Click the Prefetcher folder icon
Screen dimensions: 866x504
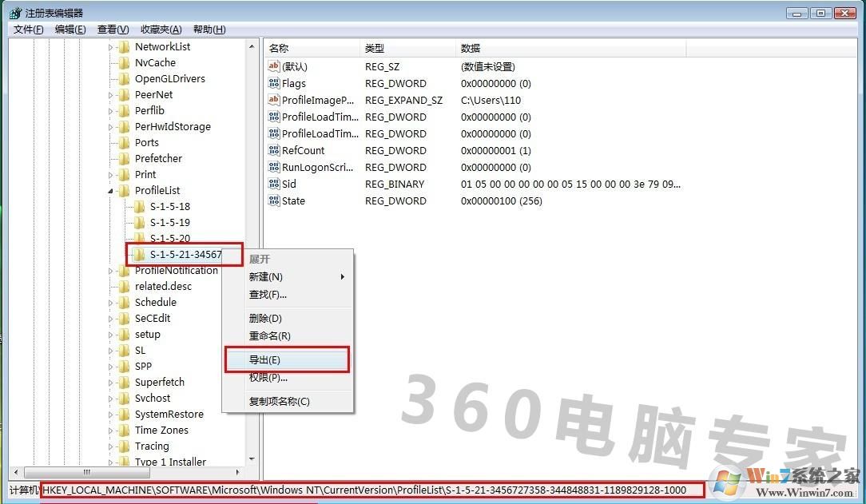pyautogui.click(x=124, y=158)
